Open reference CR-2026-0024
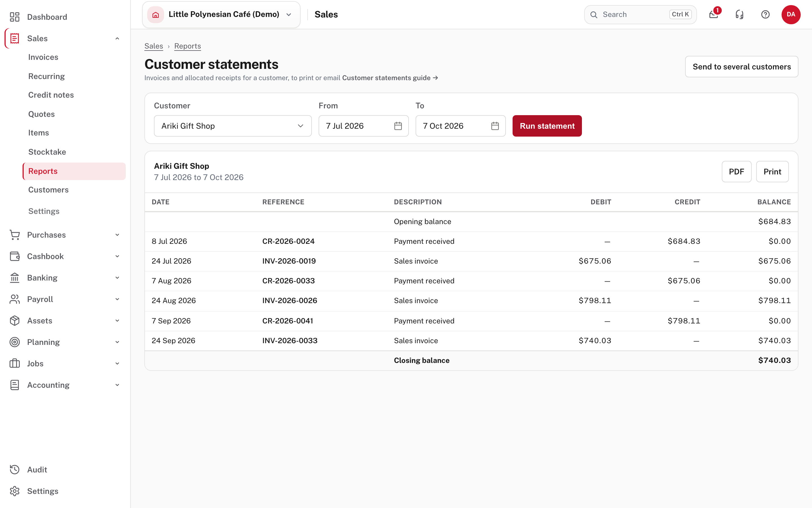The width and height of the screenshot is (812, 508). [x=288, y=241]
